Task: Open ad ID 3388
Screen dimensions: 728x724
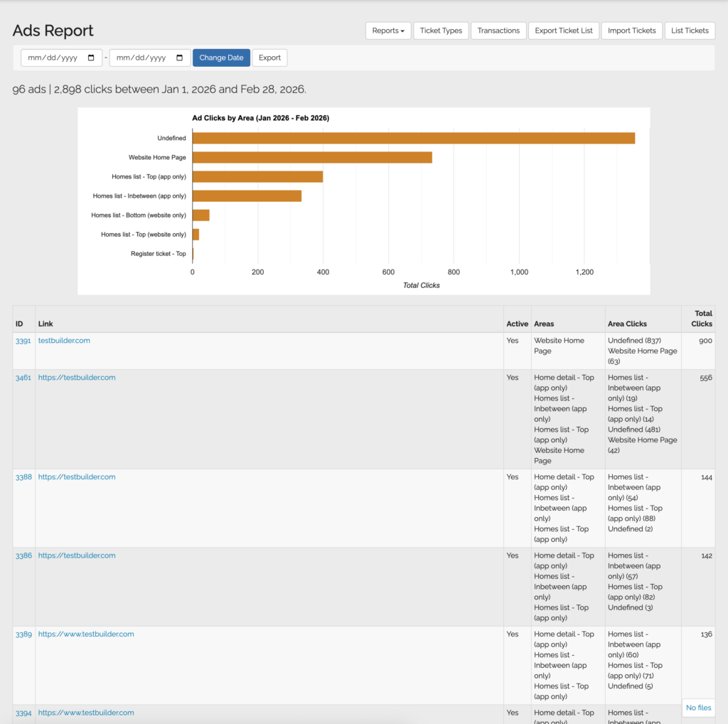Action: [x=23, y=477]
